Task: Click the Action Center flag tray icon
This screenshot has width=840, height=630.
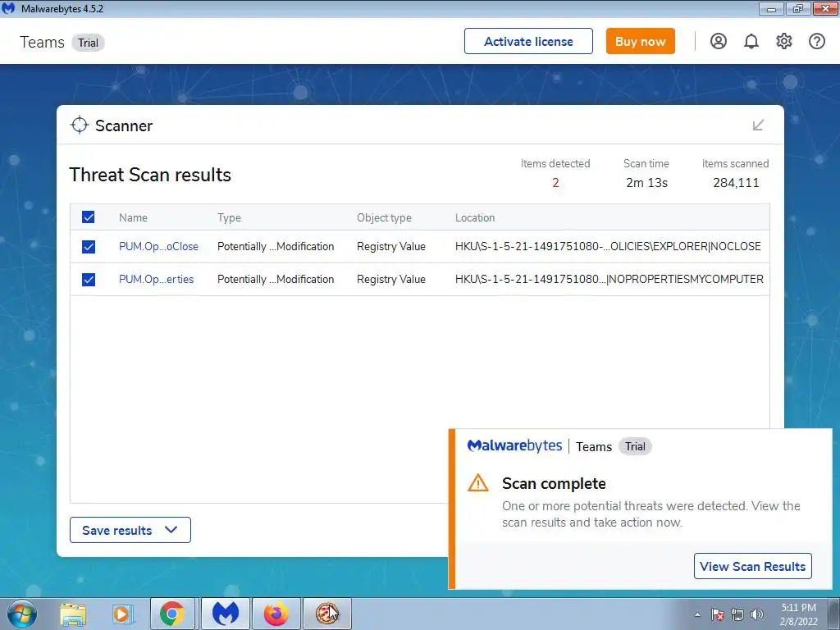Action: 717,614
